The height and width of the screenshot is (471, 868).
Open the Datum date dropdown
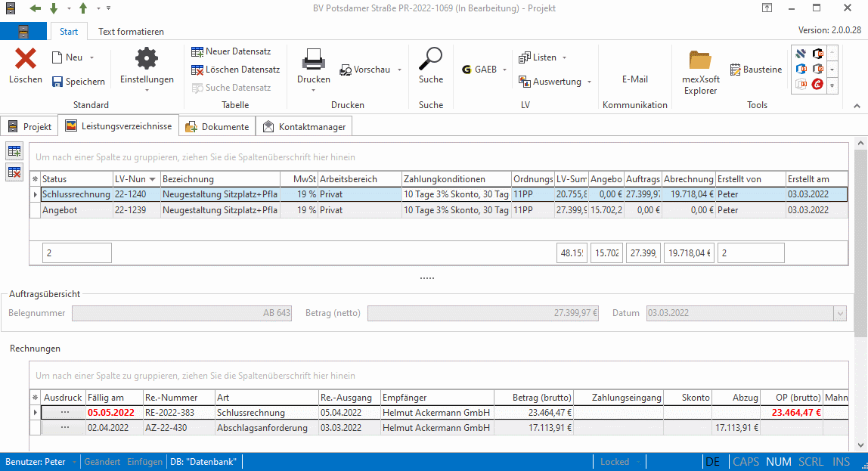(840, 313)
